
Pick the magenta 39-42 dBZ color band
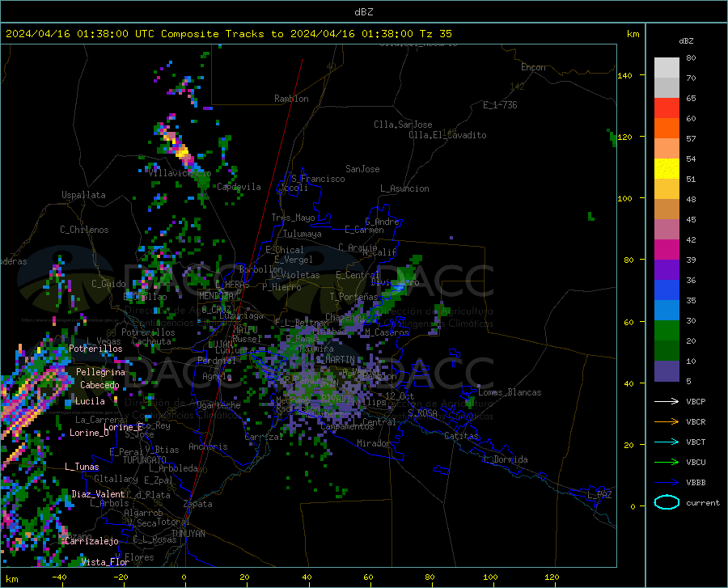(x=667, y=250)
